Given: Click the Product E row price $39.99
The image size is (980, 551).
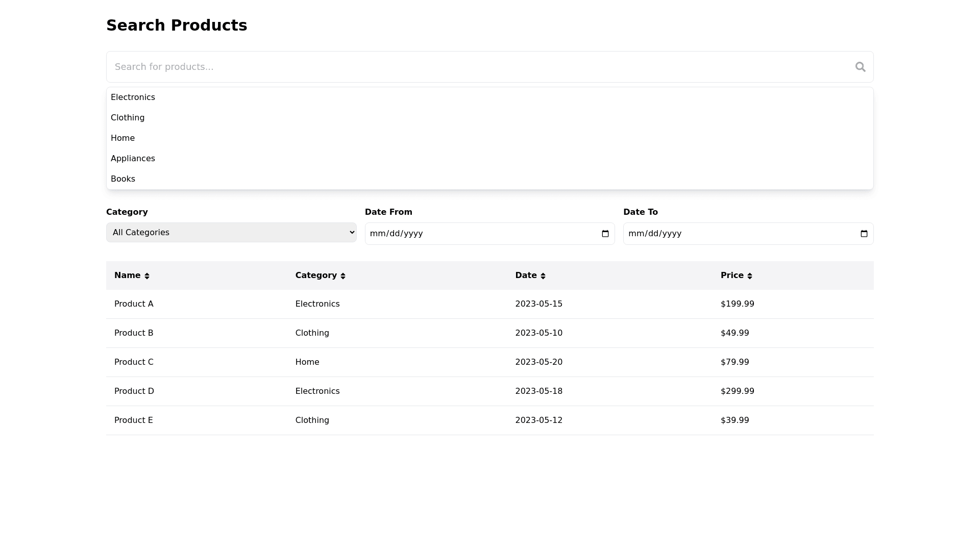Looking at the screenshot, I should point(734,420).
